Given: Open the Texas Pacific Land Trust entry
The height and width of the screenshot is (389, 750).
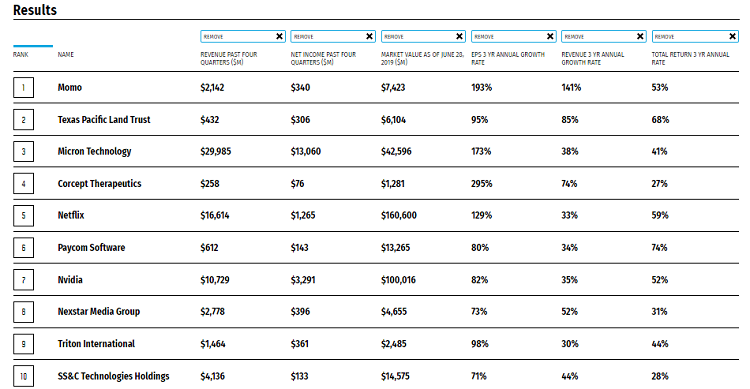Looking at the screenshot, I should pyautogui.click(x=104, y=120).
